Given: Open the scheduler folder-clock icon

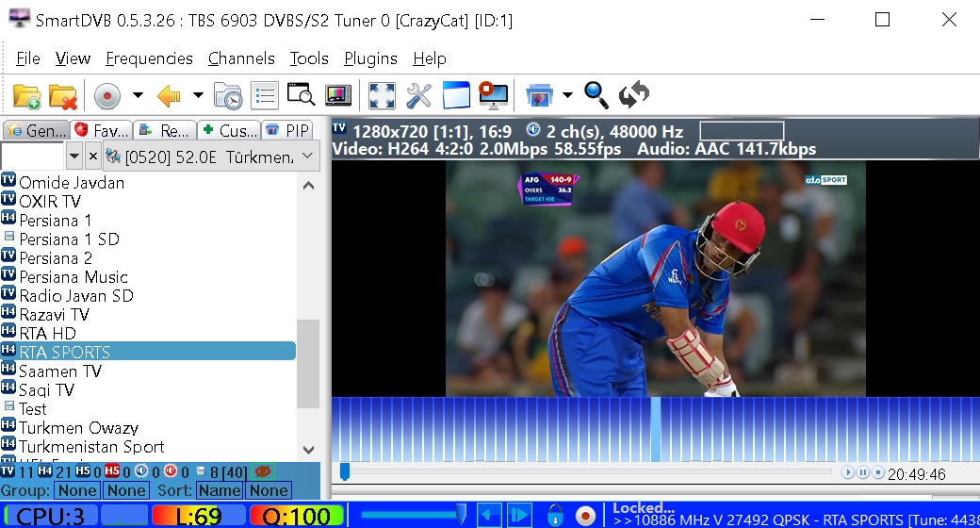Looking at the screenshot, I should click(x=227, y=96).
